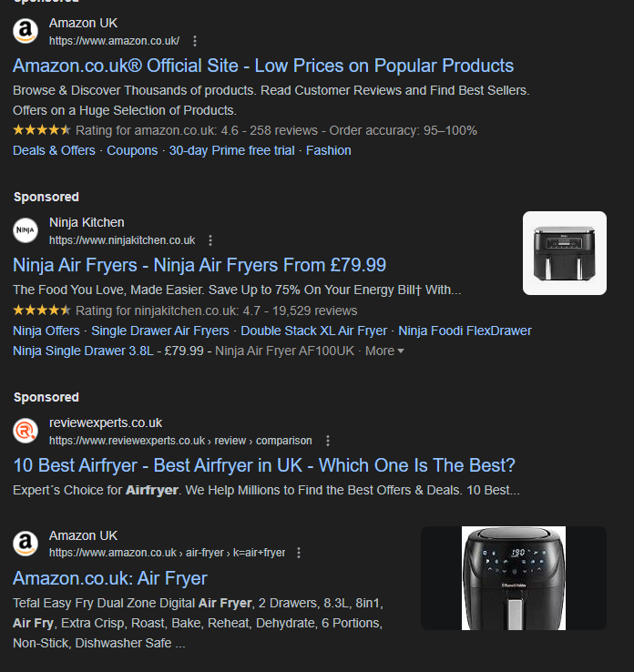Click the Ninja dual air fryer thumbnail

(x=565, y=253)
